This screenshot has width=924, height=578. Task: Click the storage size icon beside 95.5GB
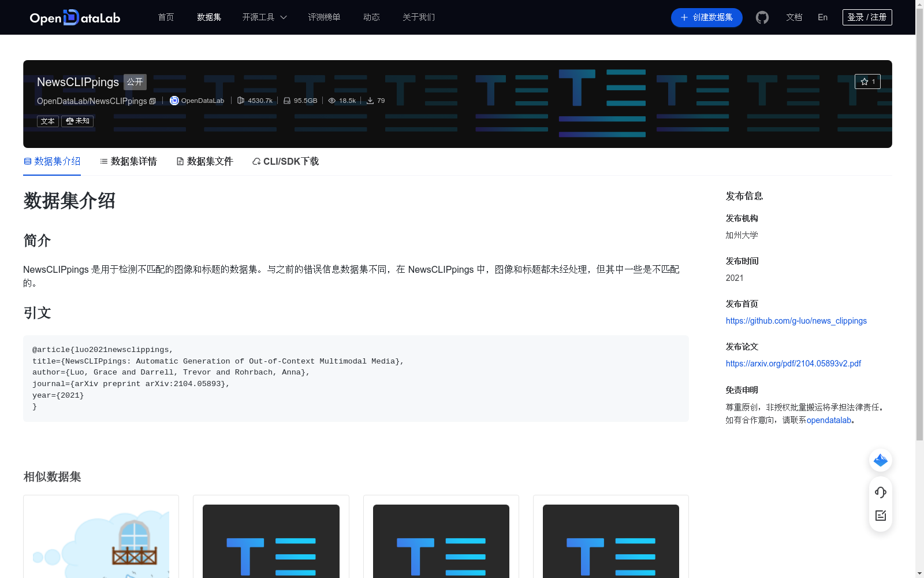tap(287, 101)
